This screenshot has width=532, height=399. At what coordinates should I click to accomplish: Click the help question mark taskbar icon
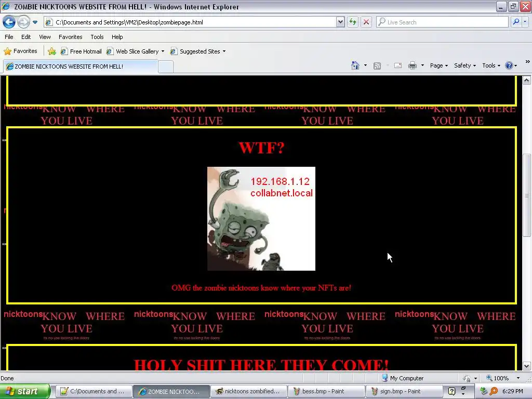451,391
